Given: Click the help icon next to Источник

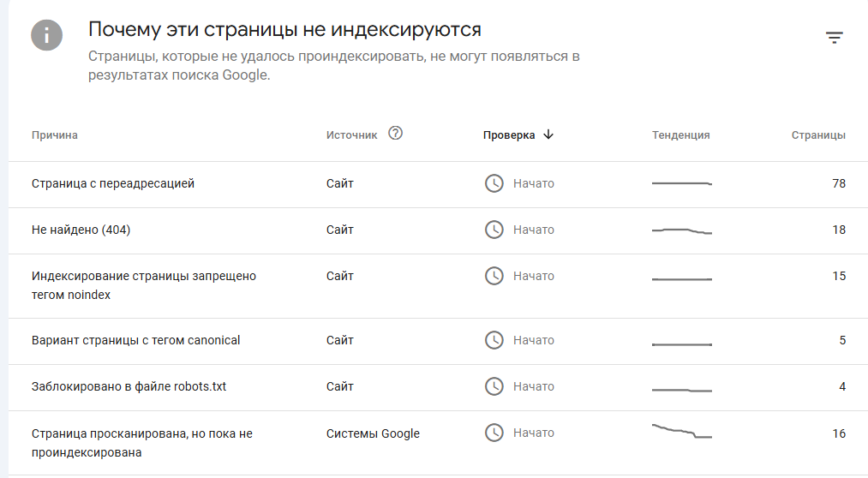Looking at the screenshot, I should [395, 134].
